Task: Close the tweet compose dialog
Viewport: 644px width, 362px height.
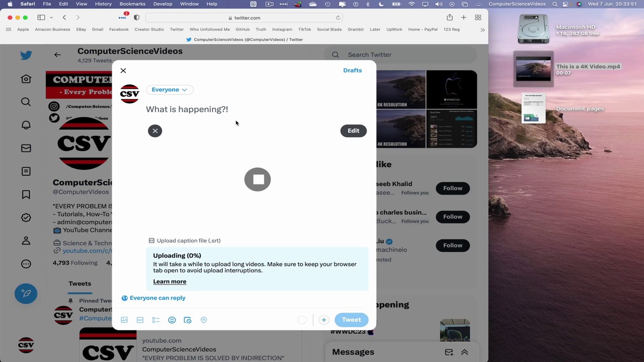Action: tap(123, 71)
